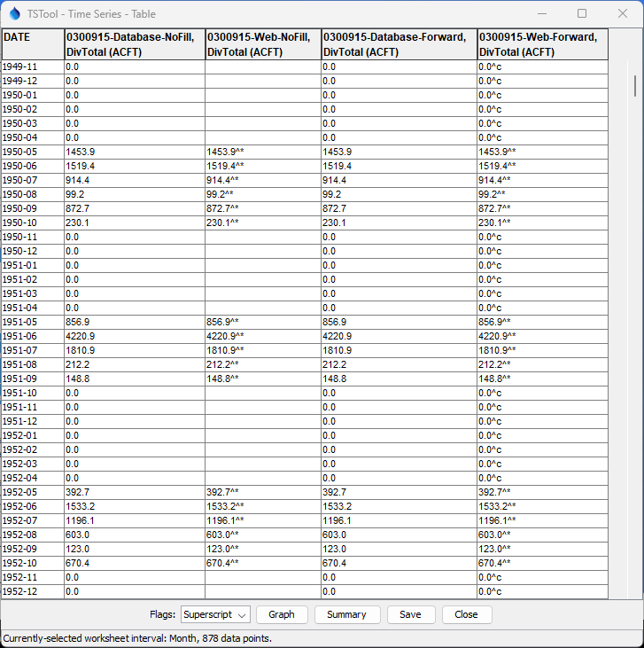Click the empty Web-NoFill cell in row 1951-02
The width and height of the screenshot is (644, 648).
[263, 279]
